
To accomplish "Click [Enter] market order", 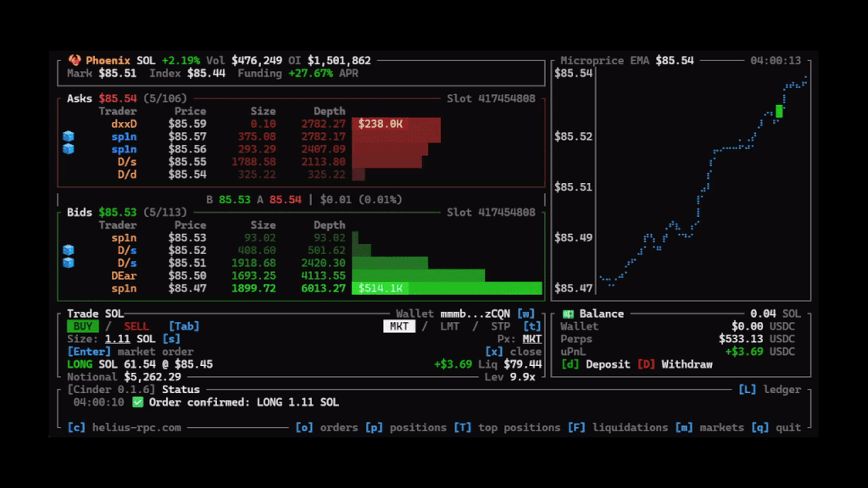I will coord(130,352).
